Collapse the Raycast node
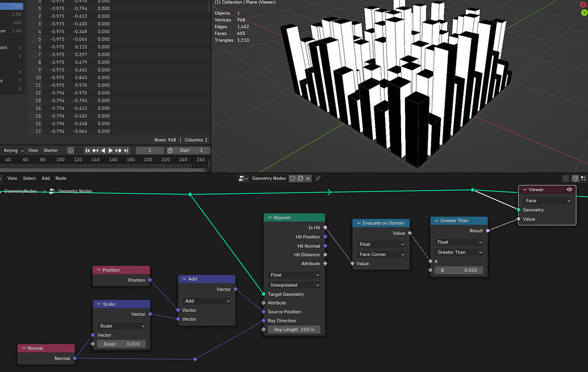This screenshot has width=588, height=372. click(x=270, y=217)
